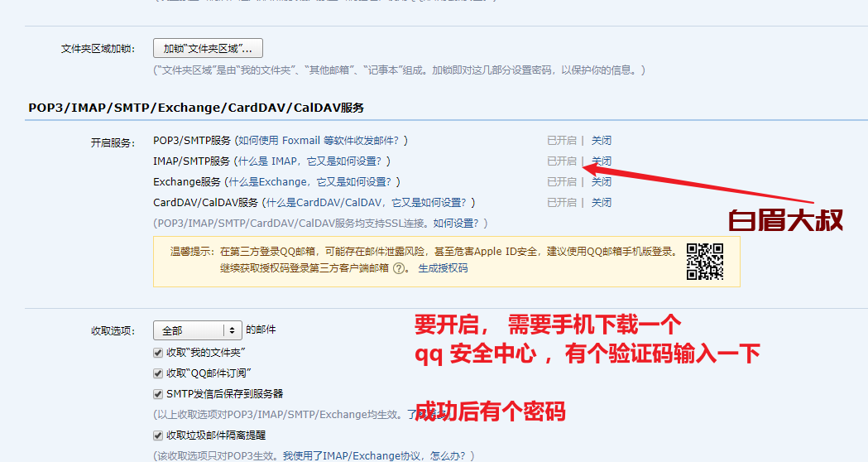
Task: Click the generate authorization code link
Action: pyautogui.click(x=443, y=268)
